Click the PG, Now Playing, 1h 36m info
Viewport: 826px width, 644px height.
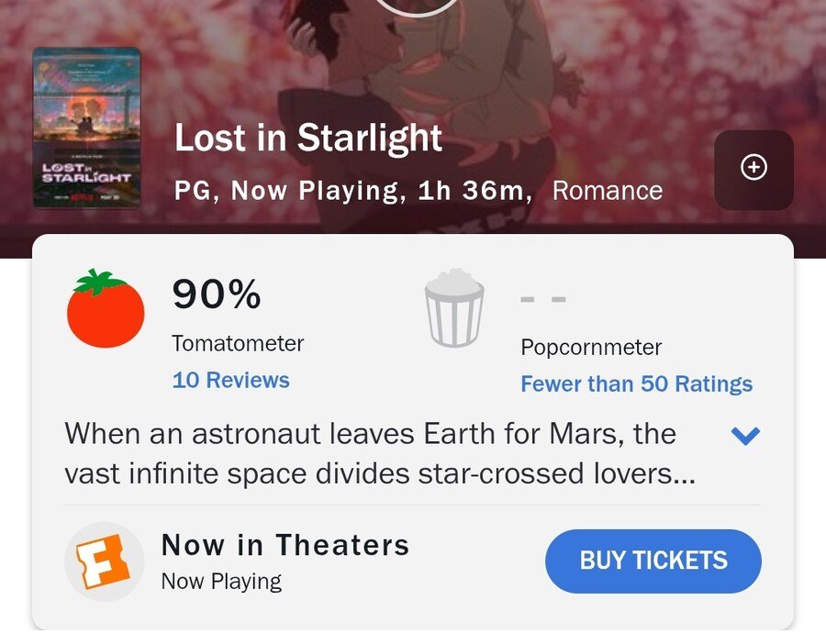(x=353, y=191)
